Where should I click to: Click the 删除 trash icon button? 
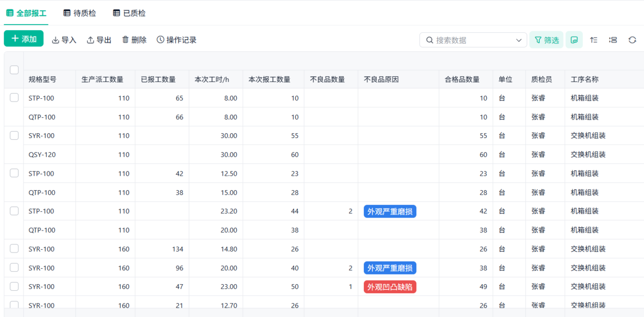coord(134,40)
